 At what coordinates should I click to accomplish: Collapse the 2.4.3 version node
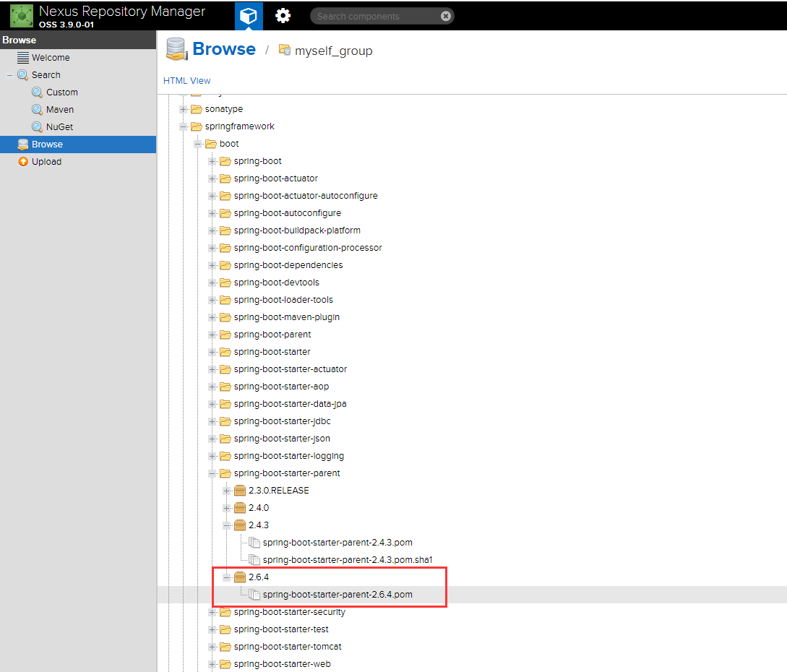click(x=227, y=525)
